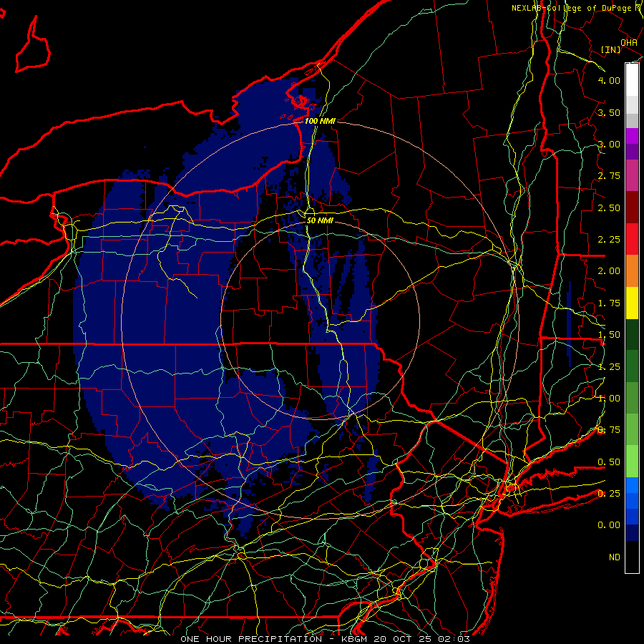
Task: Click the '[IN]' units label
Action: [x=611, y=49]
